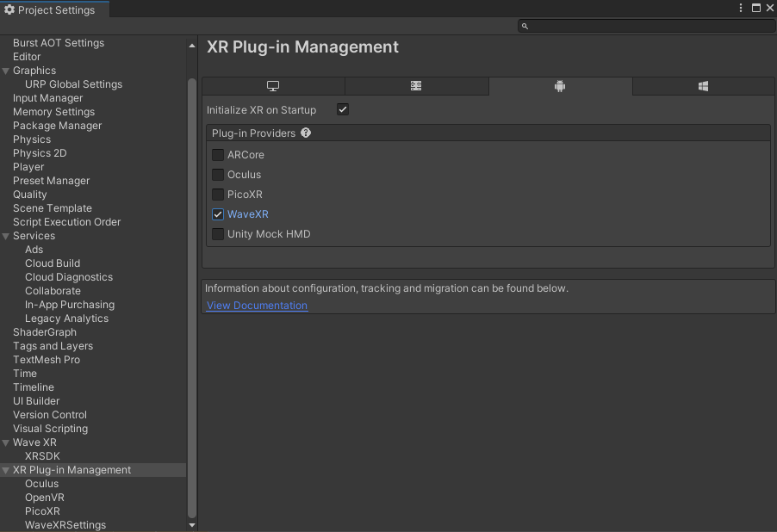Select the Android platform tab
The height and width of the screenshot is (532, 777).
(x=560, y=86)
